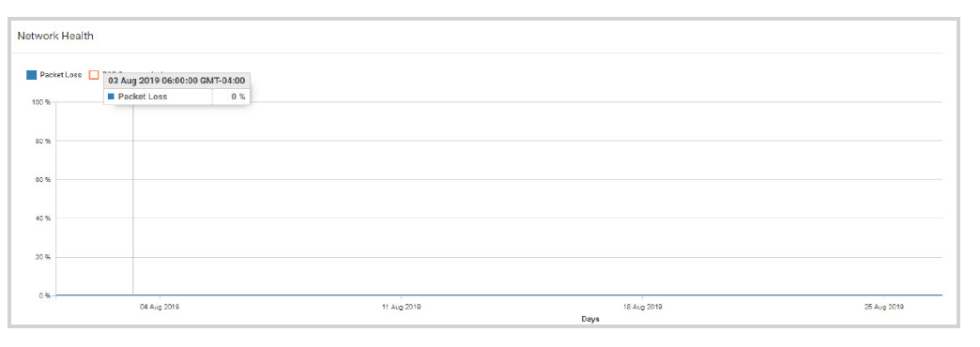The height and width of the screenshot is (347, 980).
Task: Select the 04 Aug 2019 axis label
Action: coord(160,307)
